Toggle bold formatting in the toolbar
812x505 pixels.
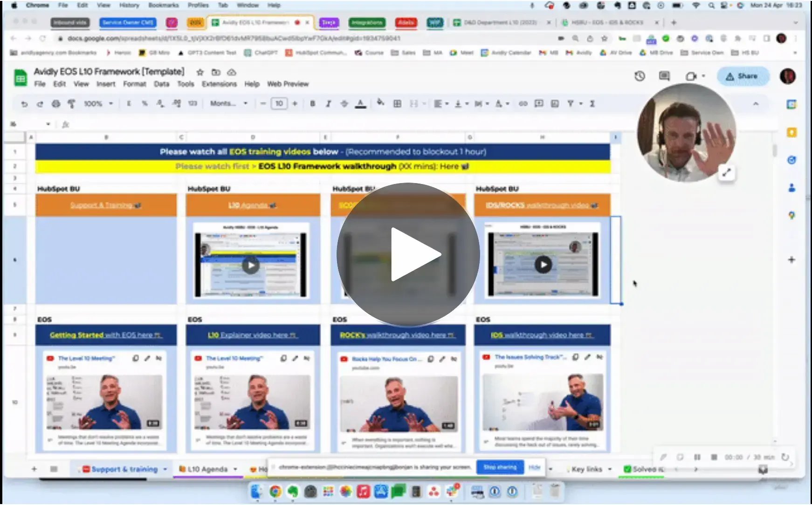(x=312, y=103)
